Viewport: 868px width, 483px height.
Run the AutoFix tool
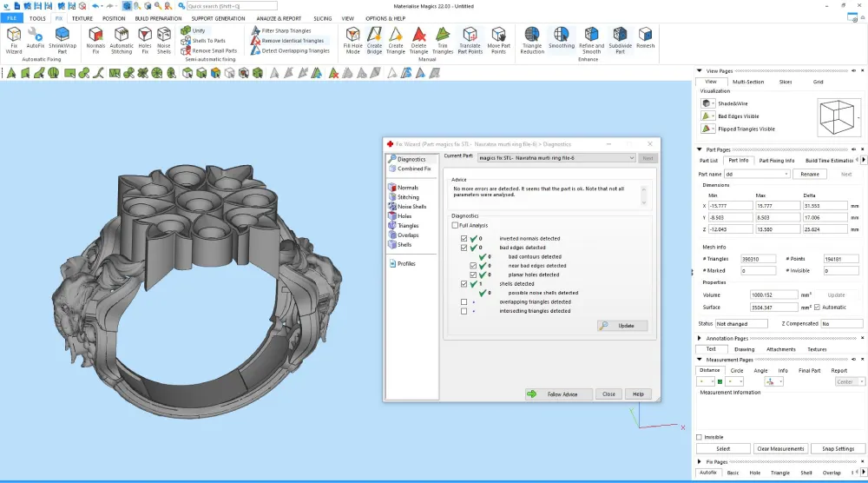tap(36, 37)
